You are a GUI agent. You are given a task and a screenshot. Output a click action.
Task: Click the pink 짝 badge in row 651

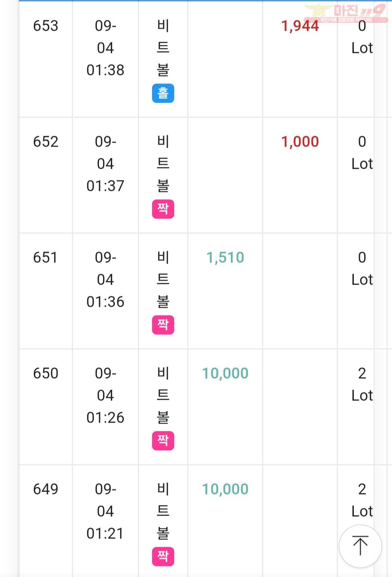(163, 325)
